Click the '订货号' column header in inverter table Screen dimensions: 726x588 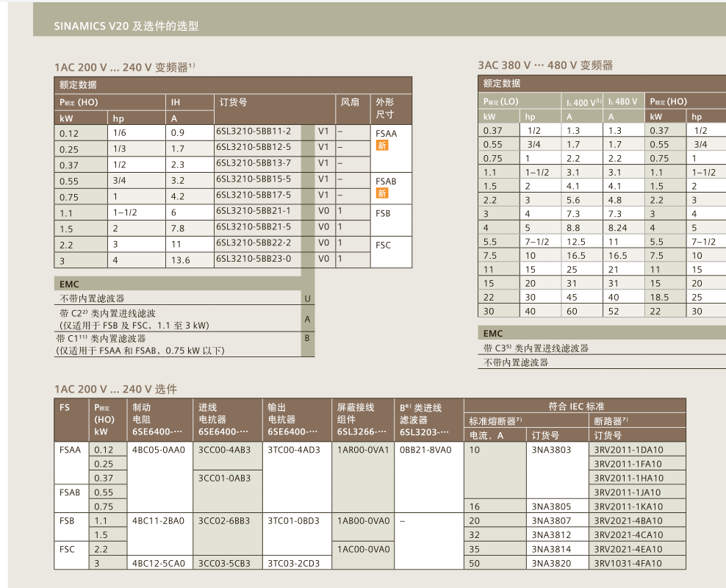coord(233,102)
